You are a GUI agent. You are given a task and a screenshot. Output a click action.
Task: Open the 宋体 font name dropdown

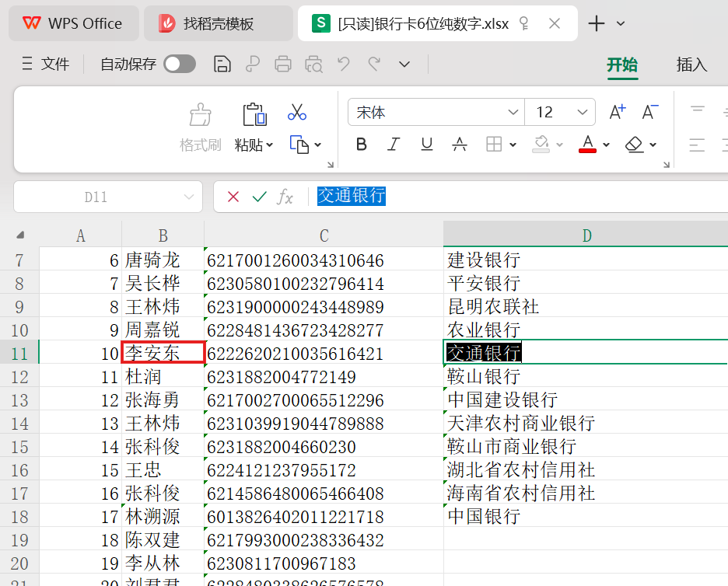pos(513,113)
